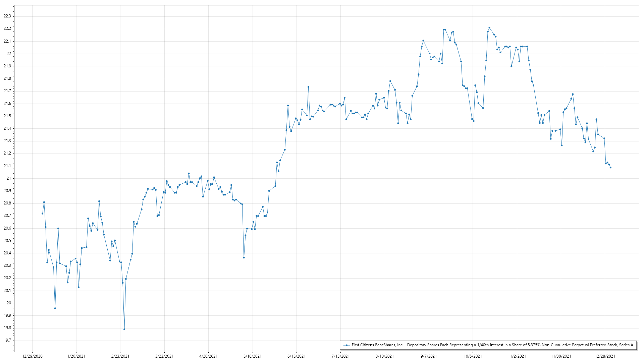Click the First Citizens BancShares legend text

492,345
